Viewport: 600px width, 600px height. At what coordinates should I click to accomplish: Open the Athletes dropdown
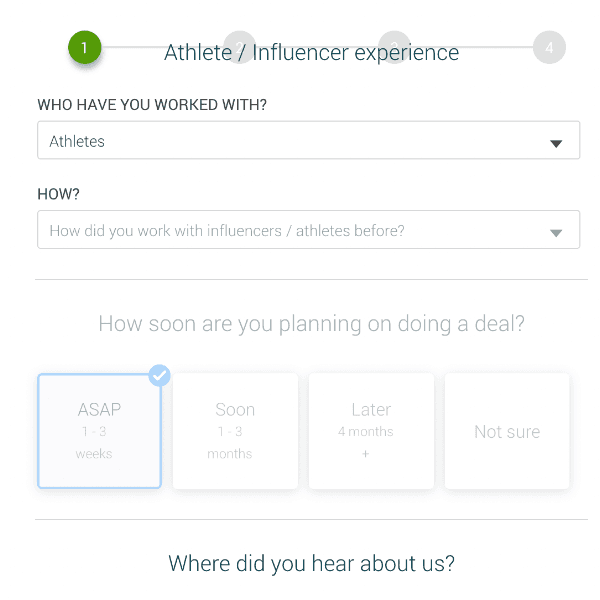(300, 141)
